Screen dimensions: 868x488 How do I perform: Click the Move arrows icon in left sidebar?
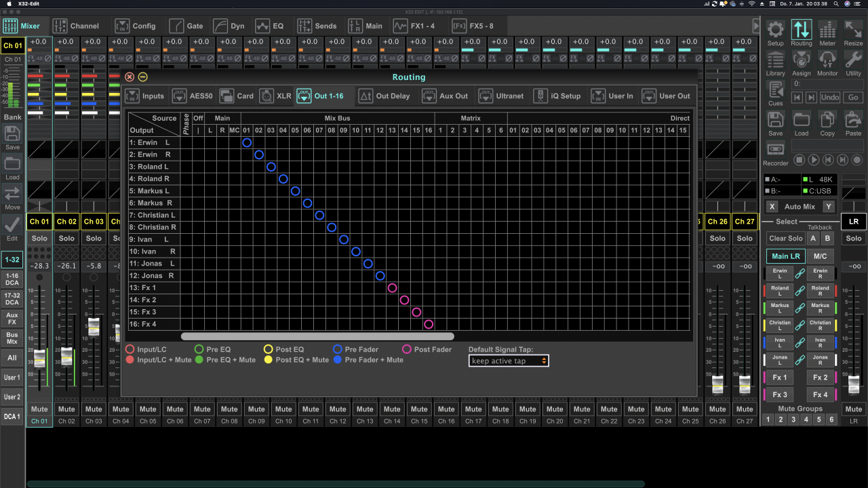[12, 197]
